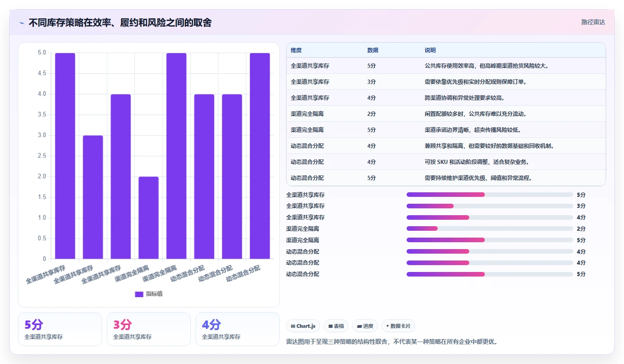Select the row 跨渠道协调和异常处理要求较高。

[446, 98]
